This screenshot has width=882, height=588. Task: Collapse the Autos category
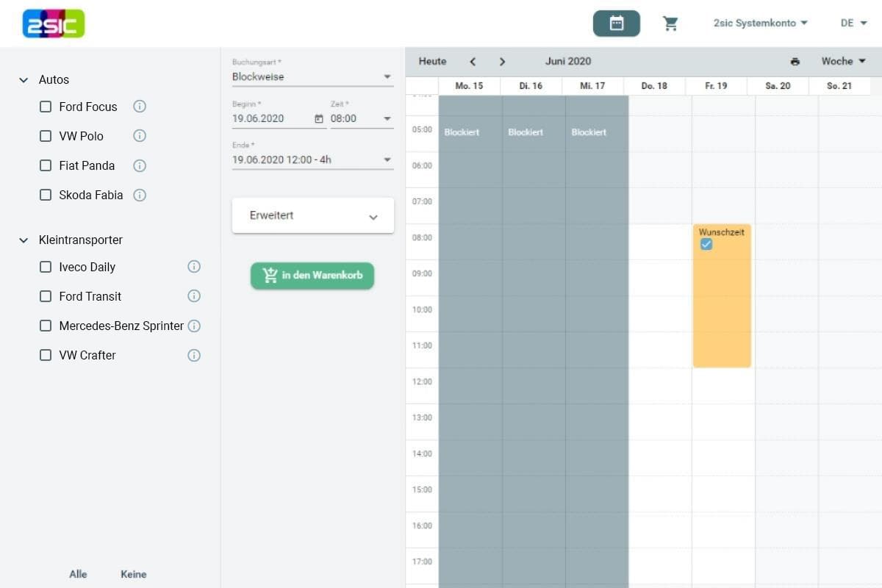tap(24, 79)
